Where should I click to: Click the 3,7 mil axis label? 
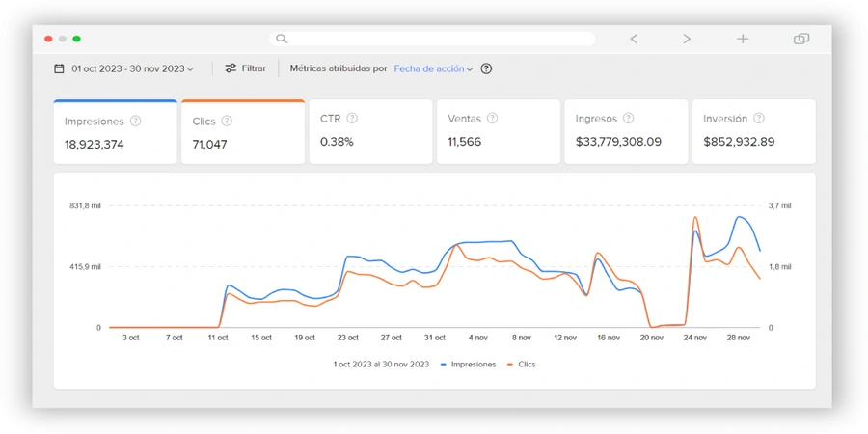pyautogui.click(x=779, y=206)
